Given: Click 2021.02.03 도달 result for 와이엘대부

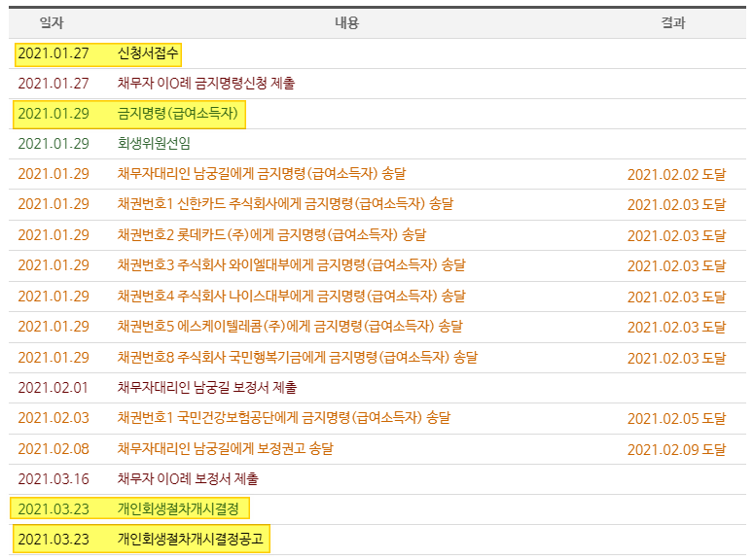Looking at the screenshot, I should pos(676,265).
